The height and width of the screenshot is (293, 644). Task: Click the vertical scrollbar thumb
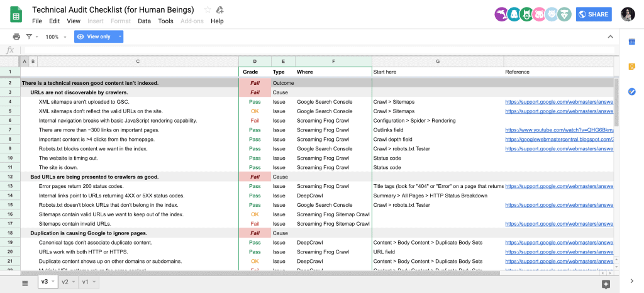click(x=616, y=102)
